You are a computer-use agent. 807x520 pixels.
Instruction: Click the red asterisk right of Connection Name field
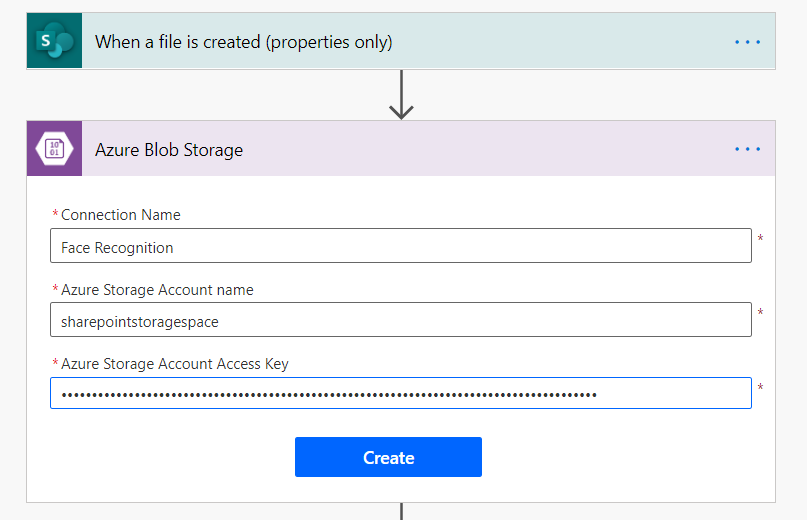click(760, 239)
